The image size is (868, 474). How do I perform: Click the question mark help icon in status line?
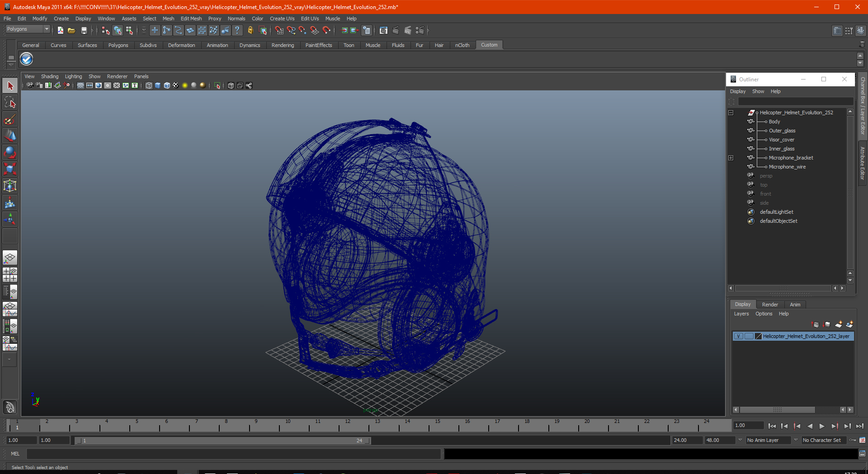click(237, 30)
